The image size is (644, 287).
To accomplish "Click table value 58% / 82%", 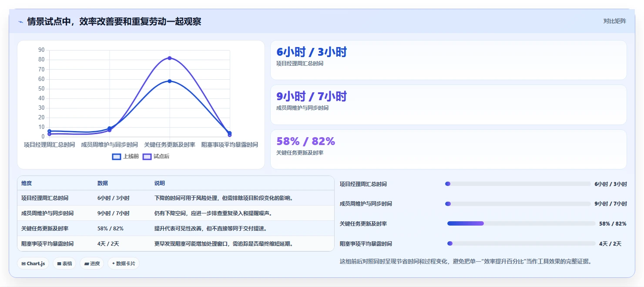I will click(x=111, y=229).
